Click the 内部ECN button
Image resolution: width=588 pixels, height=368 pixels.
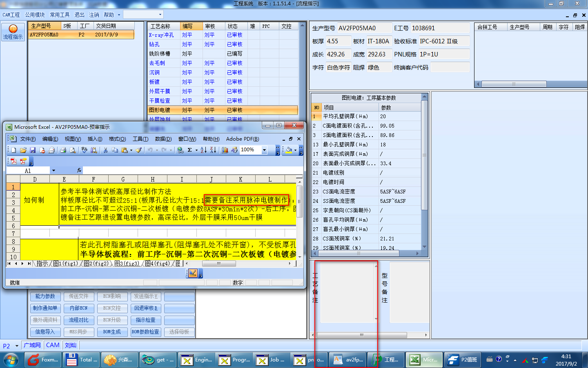79,308
